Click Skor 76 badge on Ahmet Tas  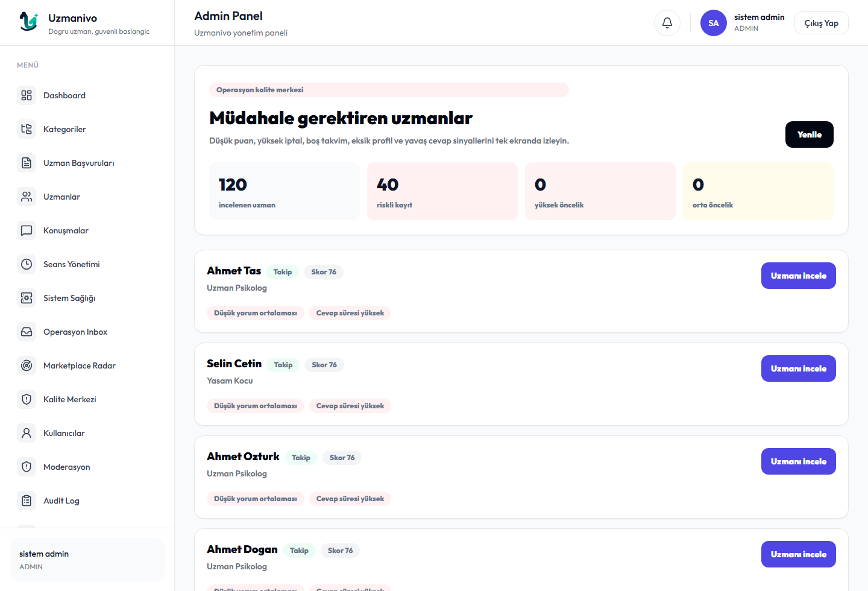pyautogui.click(x=324, y=272)
